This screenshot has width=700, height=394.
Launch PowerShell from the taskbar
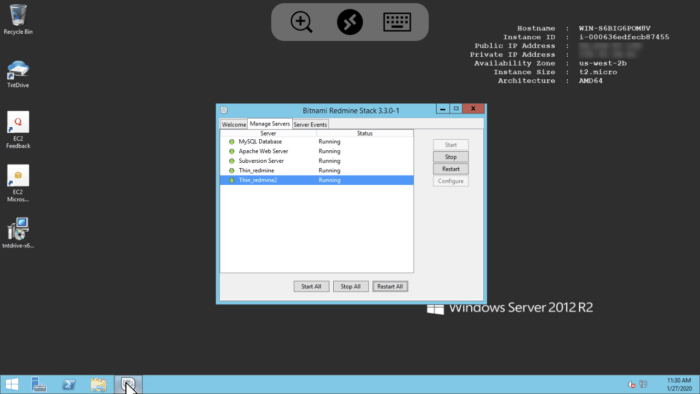(x=69, y=384)
